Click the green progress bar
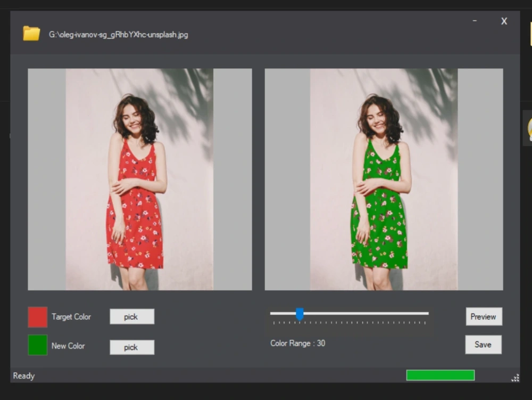 pos(440,375)
